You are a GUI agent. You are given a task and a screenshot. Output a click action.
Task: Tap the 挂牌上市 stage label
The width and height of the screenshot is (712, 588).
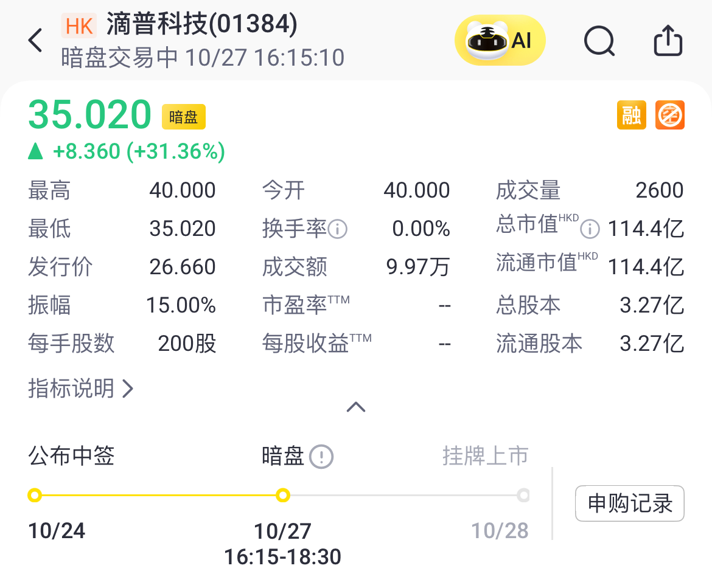(x=486, y=455)
